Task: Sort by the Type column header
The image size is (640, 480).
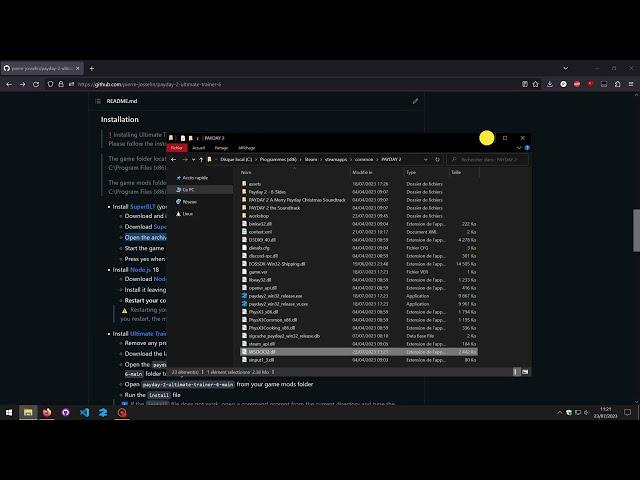Action: pos(411,172)
